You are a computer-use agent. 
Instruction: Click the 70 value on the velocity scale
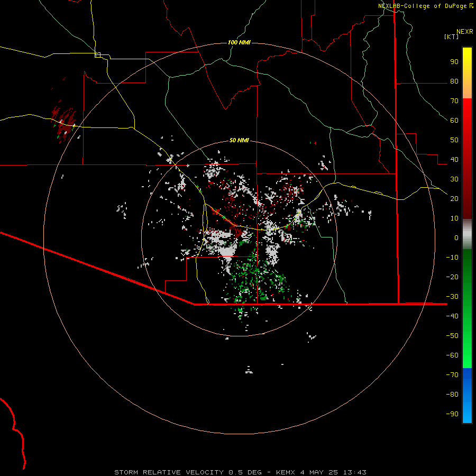454,101
